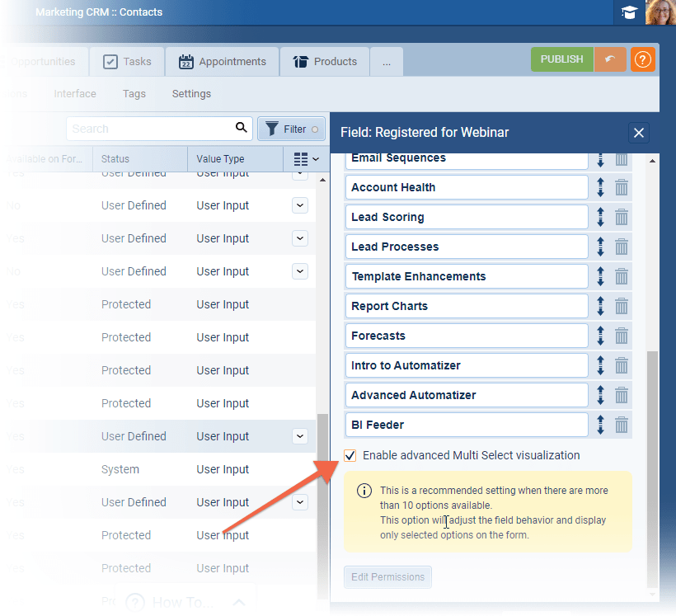Click the Filter button
Image resolution: width=676 pixels, height=616 pixels.
[x=292, y=129]
